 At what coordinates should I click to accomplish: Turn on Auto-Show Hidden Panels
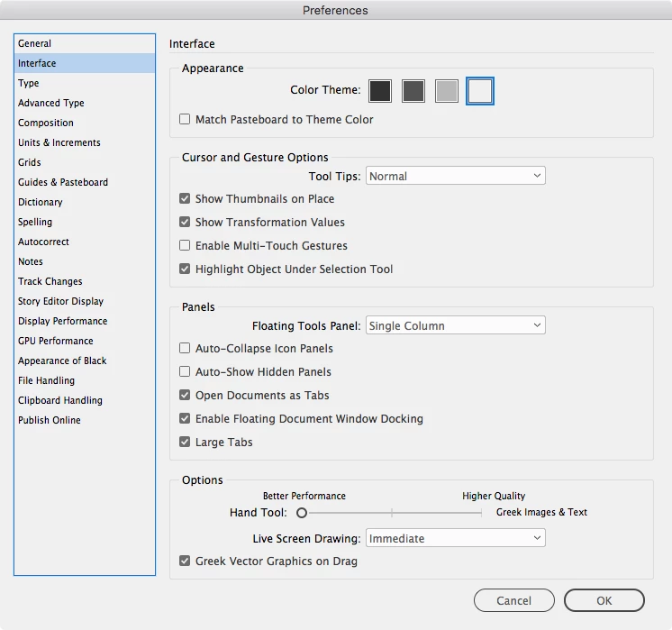pyautogui.click(x=185, y=371)
